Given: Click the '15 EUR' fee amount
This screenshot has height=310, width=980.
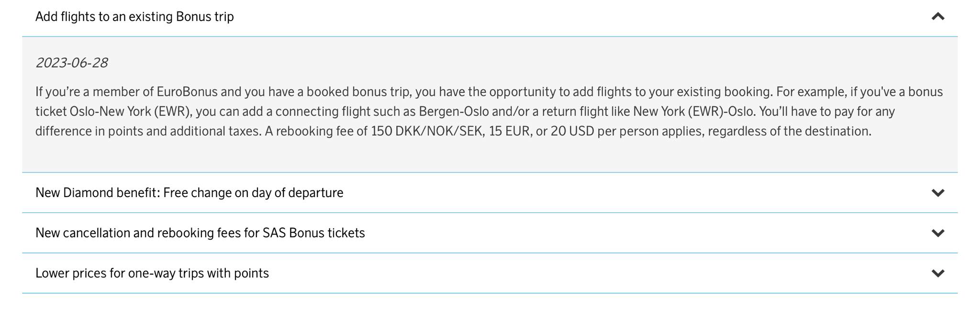Looking at the screenshot, I should coord(509,131).
